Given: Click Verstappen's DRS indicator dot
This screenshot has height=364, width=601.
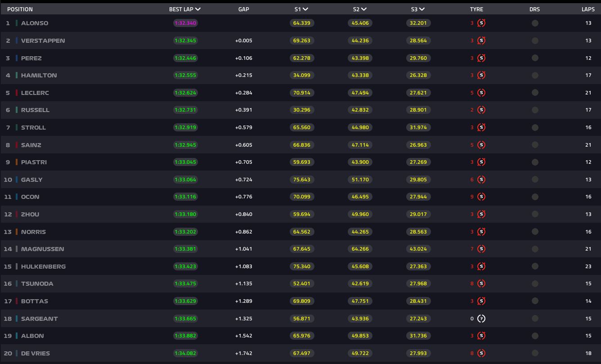Looking at the screenshot, I should 535,40.
